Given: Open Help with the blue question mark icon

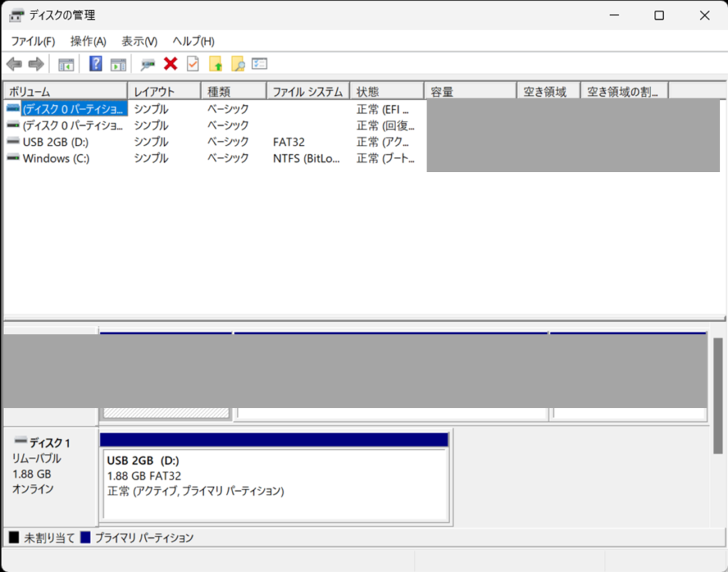Looking at the screenshot, I should (96, 63).
